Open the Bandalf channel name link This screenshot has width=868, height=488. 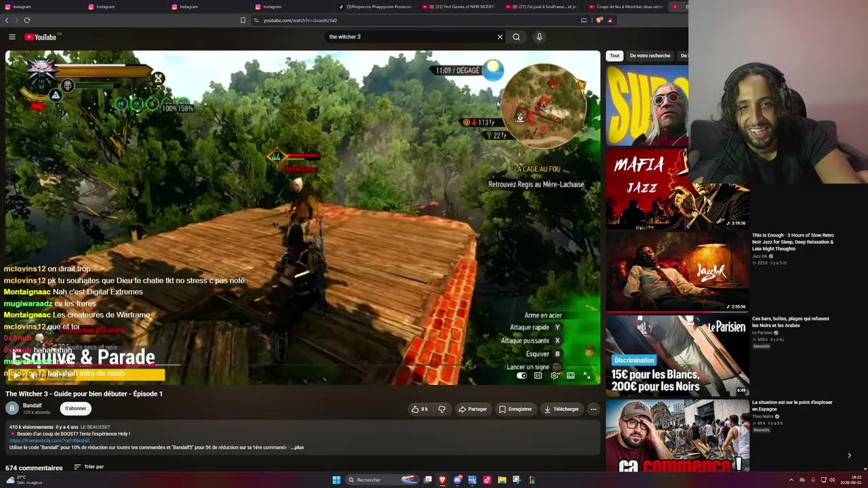point(32,405)
